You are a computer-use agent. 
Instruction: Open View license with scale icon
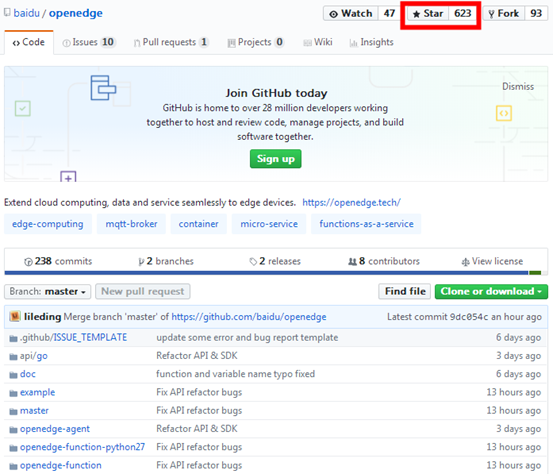pyautogui.click(x=492, y=261)
